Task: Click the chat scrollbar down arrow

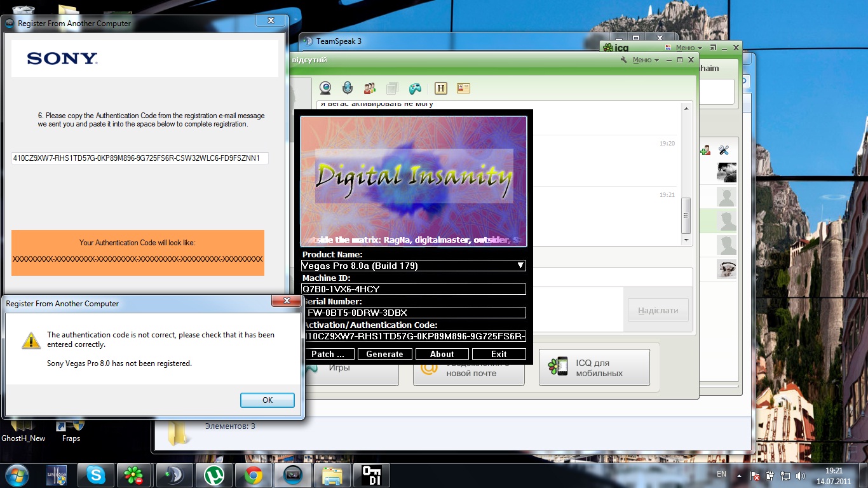Action: [686, 240]
